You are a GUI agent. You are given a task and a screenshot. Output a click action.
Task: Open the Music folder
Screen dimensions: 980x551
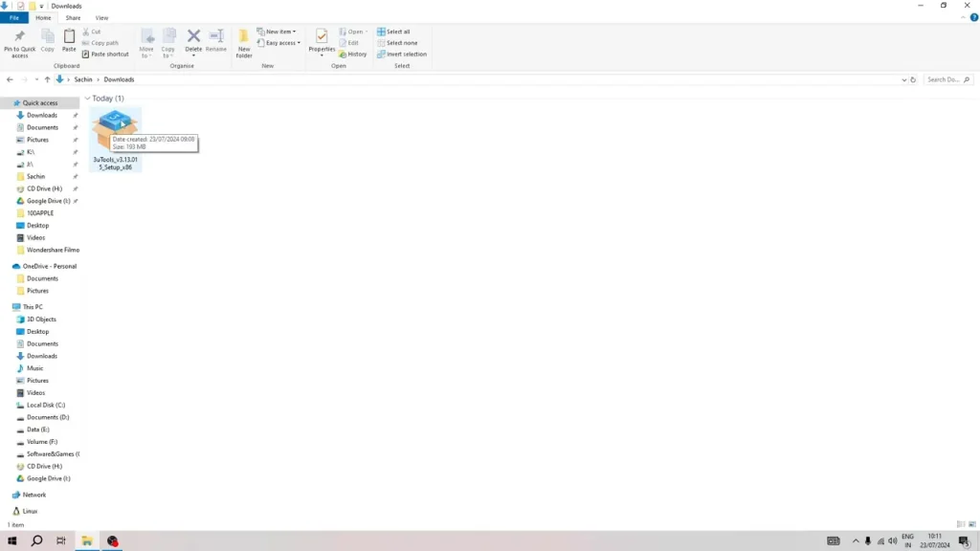point(35,368)
